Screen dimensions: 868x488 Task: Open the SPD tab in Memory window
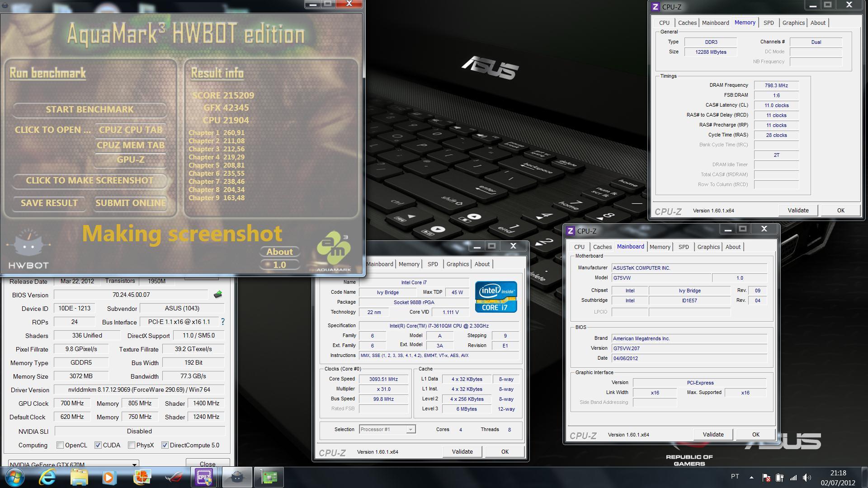769,23
